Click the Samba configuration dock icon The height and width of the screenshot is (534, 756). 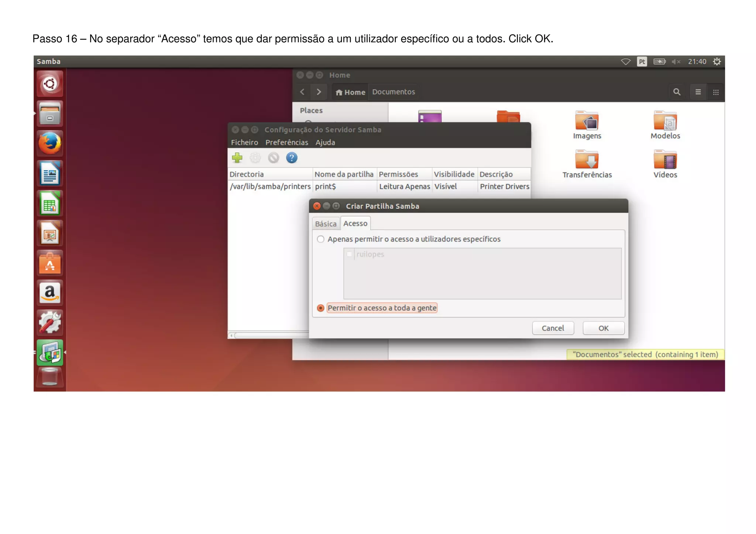tap(50, 352)
